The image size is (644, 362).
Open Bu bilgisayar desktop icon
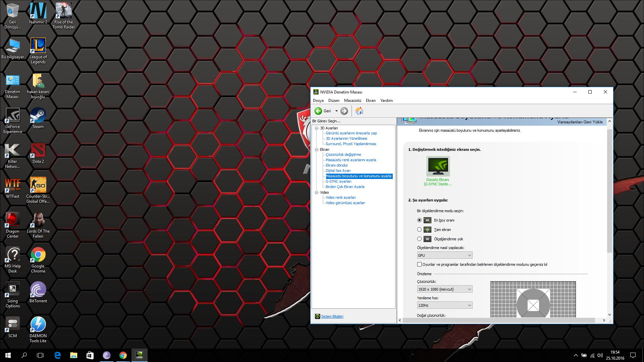coord(12,49)
